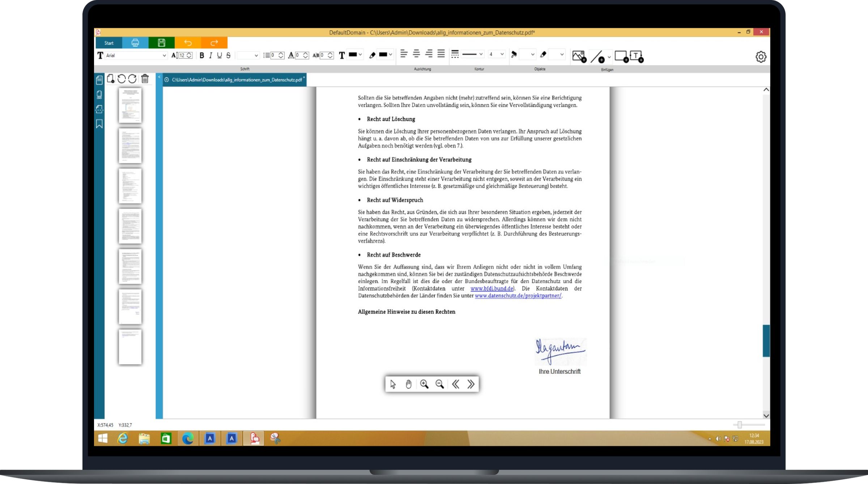Undo the last action
Image resolution: width=868 pixels, height=484 pixels.
188,43
